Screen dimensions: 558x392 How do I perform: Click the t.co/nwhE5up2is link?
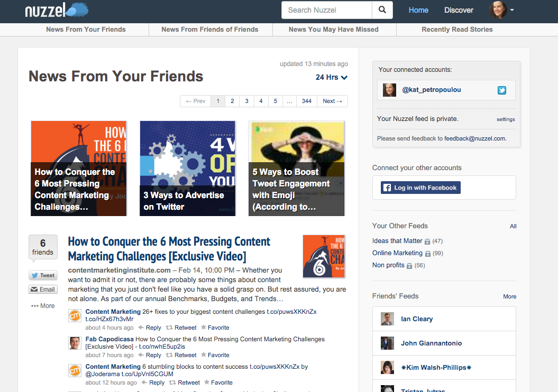(162, 347)
